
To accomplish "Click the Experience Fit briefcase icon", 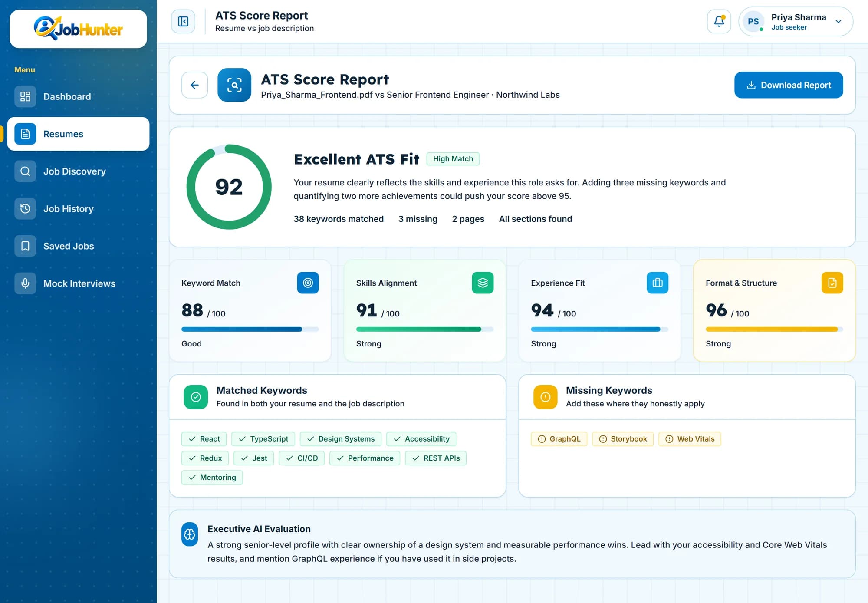I will 657,283.
